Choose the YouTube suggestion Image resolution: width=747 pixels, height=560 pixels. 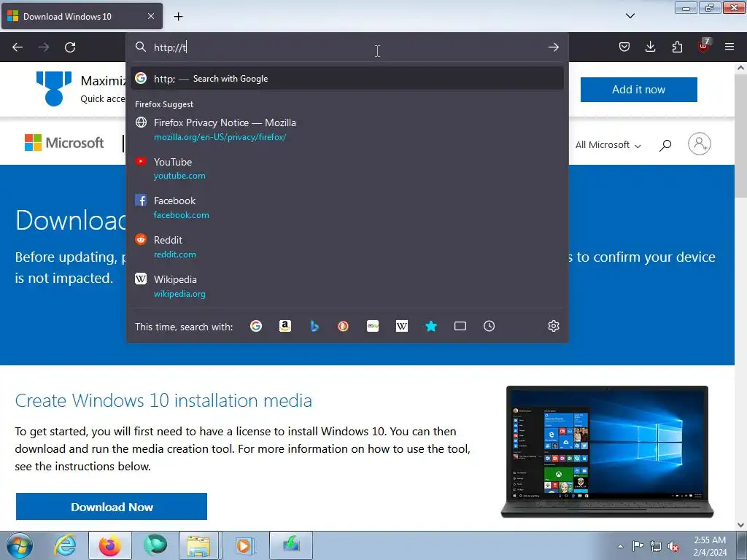[347, 168]
